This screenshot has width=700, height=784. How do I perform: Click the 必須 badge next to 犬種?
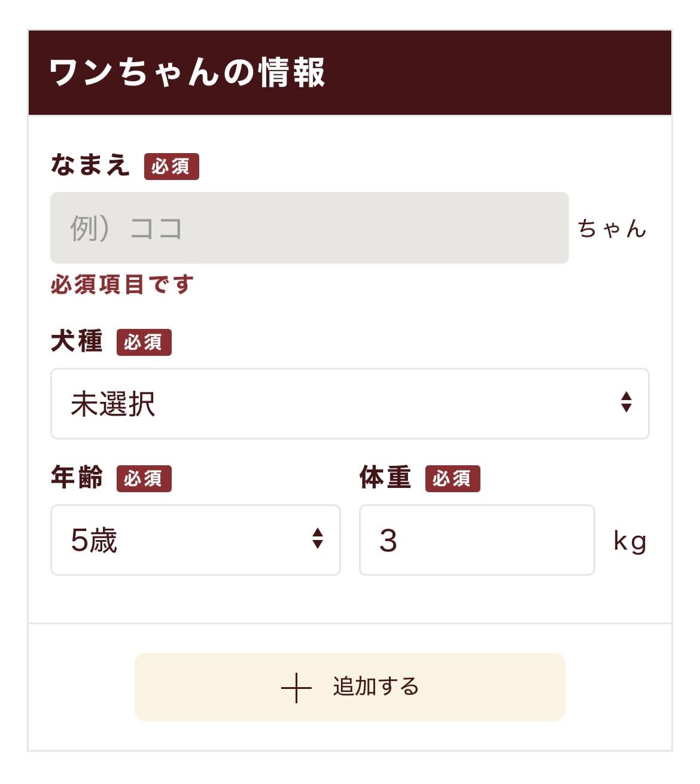coord(144,342)
